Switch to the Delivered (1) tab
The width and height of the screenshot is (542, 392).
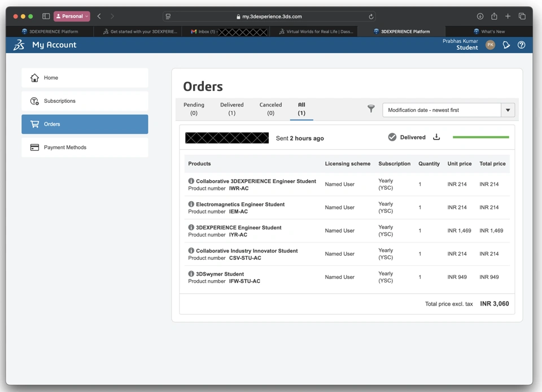(x=231, y=109)
